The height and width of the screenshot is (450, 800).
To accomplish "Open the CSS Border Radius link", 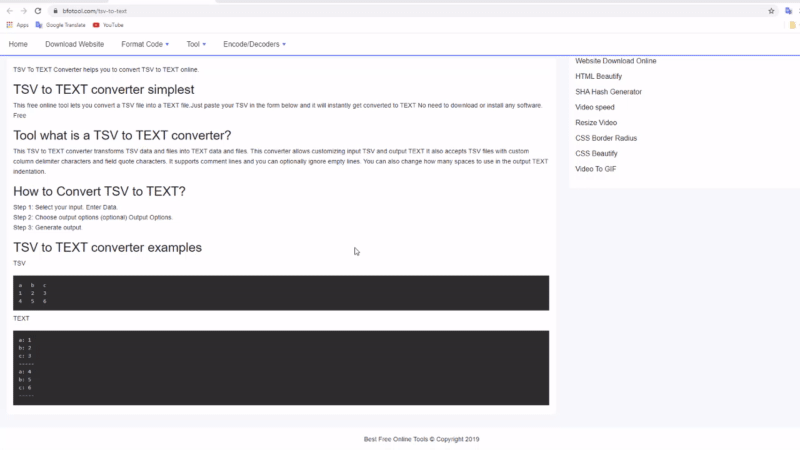I will (606, 138).
